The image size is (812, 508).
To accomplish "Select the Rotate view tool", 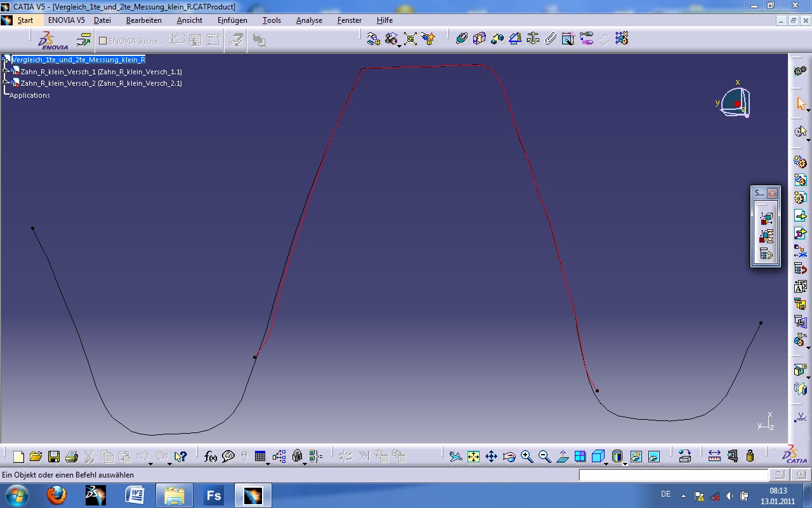I will [x=509, y=456].
